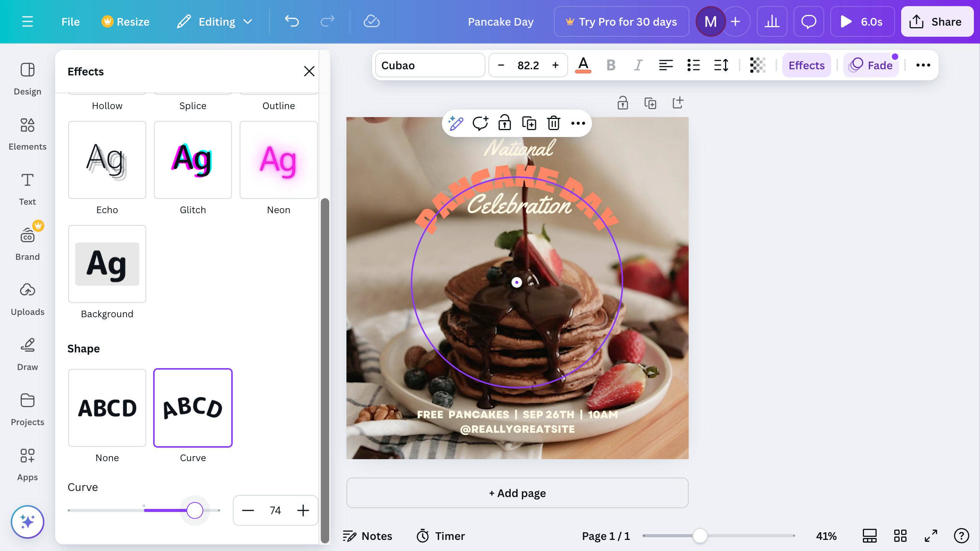Open the Uploads sidebar panel
Image resolution: width=980 pixels, height=551 pixels.
pyautogui.click(x=28, y=300)
